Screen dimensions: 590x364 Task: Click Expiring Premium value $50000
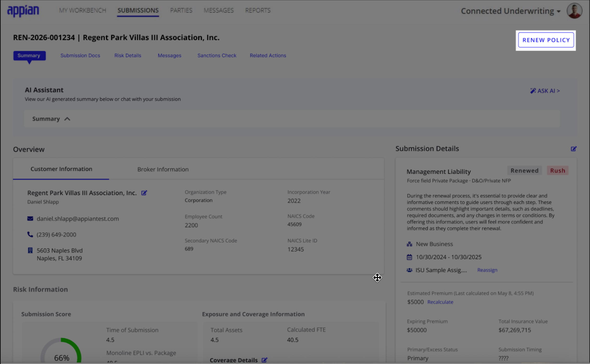(417, 330)
